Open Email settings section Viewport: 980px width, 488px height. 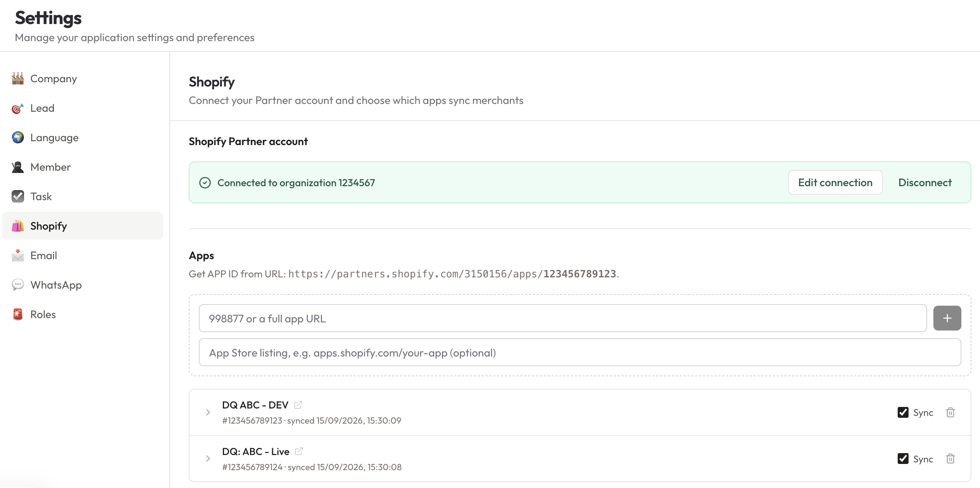(x=83, y=255)
